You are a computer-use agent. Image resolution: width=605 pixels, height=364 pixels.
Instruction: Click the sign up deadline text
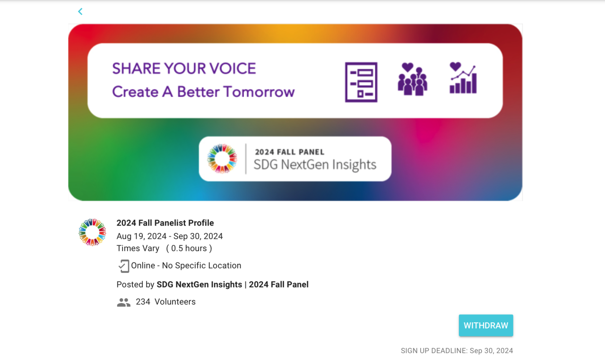[x=457, y=351]
